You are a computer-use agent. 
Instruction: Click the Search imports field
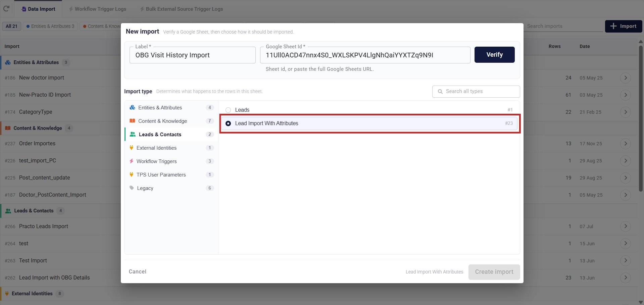(564, 26)
